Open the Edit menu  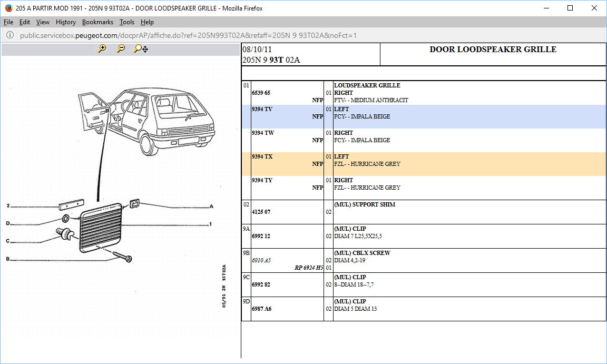tap(25, 22)
